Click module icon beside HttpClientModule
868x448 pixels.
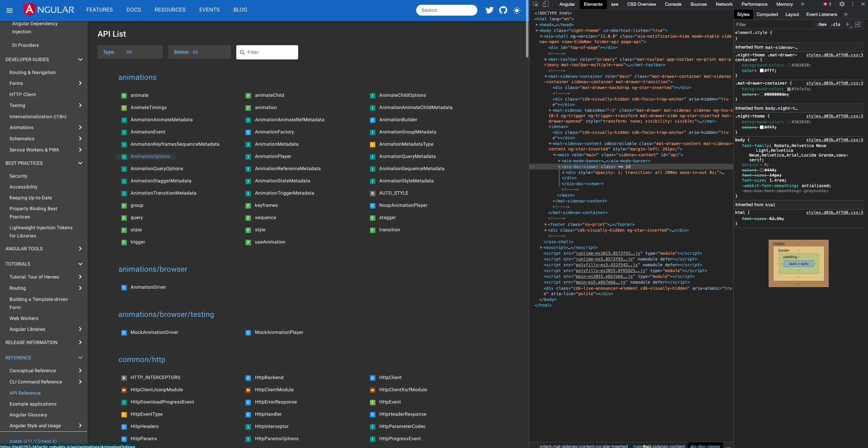click(248, 390)
